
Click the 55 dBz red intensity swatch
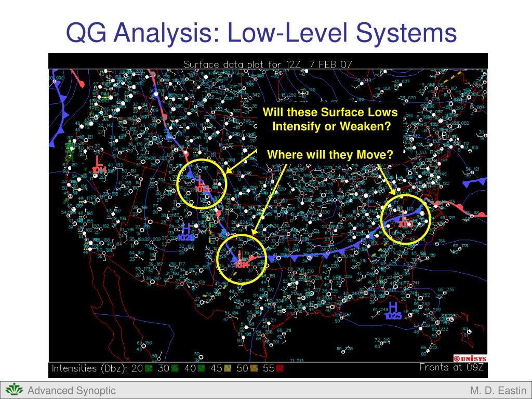pos(280,368)
